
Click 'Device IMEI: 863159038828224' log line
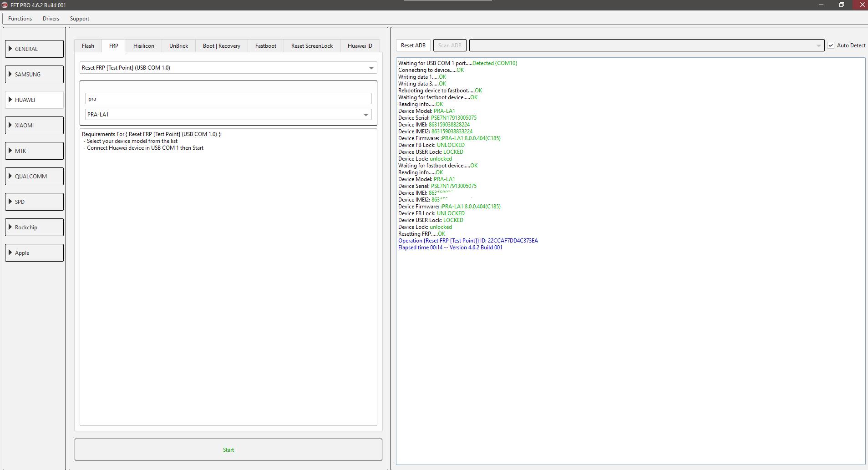coord(434,125)
